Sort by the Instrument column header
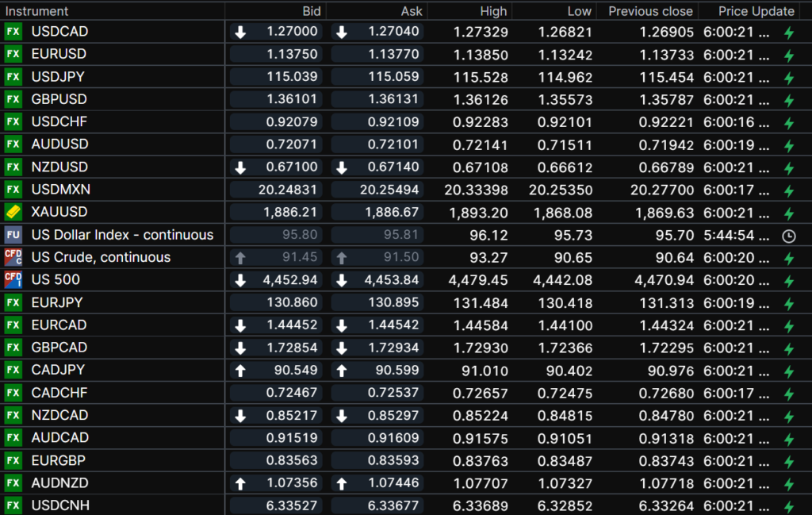The image size is (812, 515). [x=37, y=11]
